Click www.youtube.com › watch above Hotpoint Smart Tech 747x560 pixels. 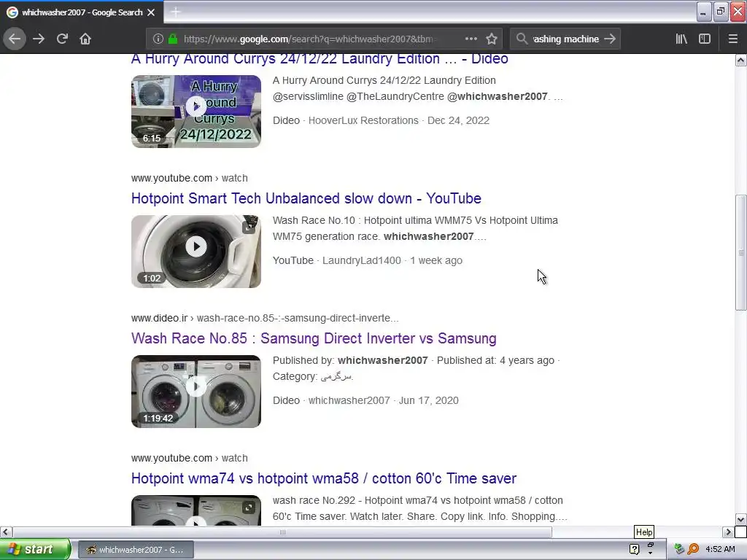click(190, 178)
